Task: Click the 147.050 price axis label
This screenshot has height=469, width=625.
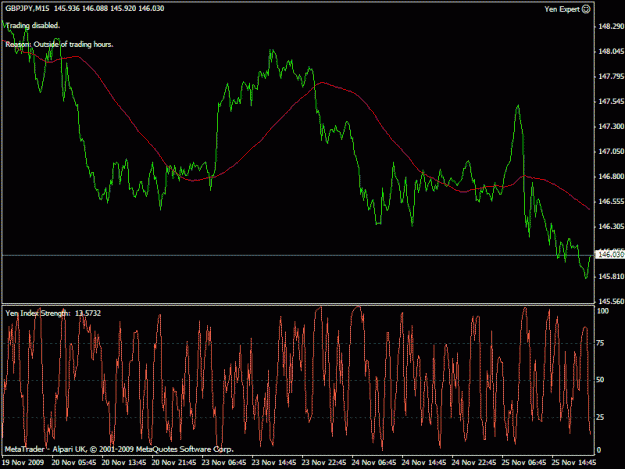Action: [x=611, y=151]
